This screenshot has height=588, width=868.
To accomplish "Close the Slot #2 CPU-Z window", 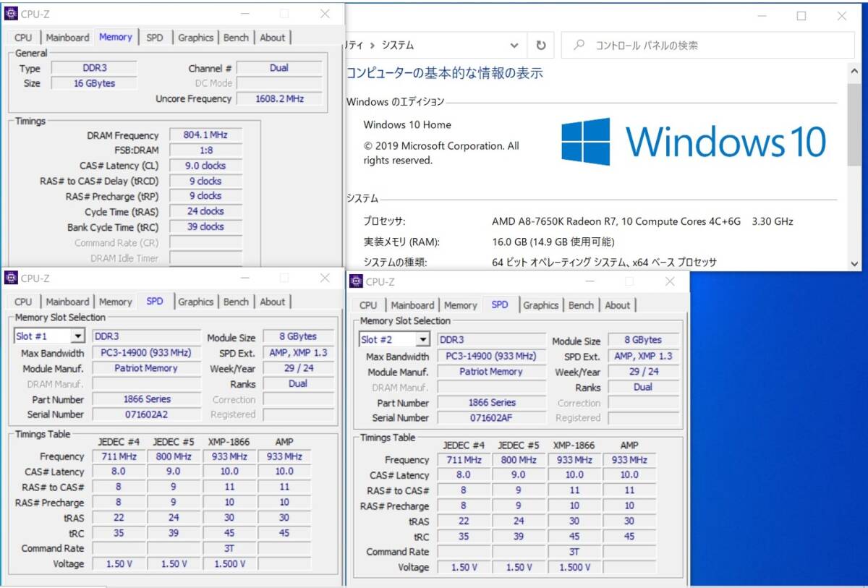I will tap(670, 281).
